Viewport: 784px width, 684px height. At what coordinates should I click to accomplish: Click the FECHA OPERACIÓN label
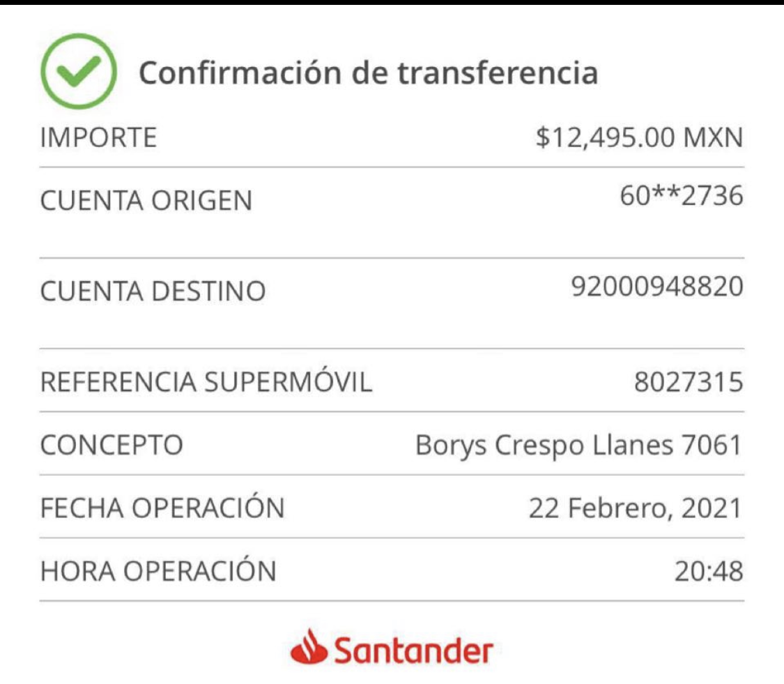click(162, 506)
